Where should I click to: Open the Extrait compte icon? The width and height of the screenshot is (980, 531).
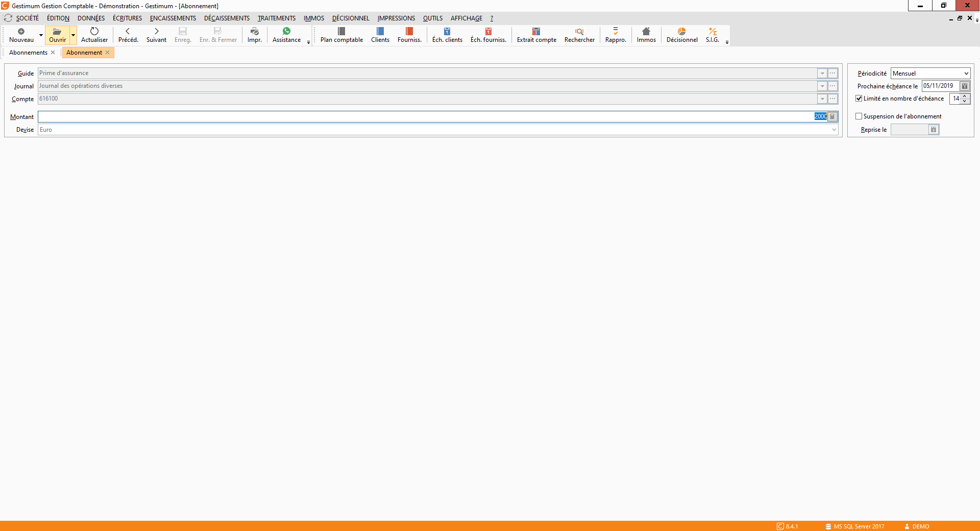click(x=536, y=32)
